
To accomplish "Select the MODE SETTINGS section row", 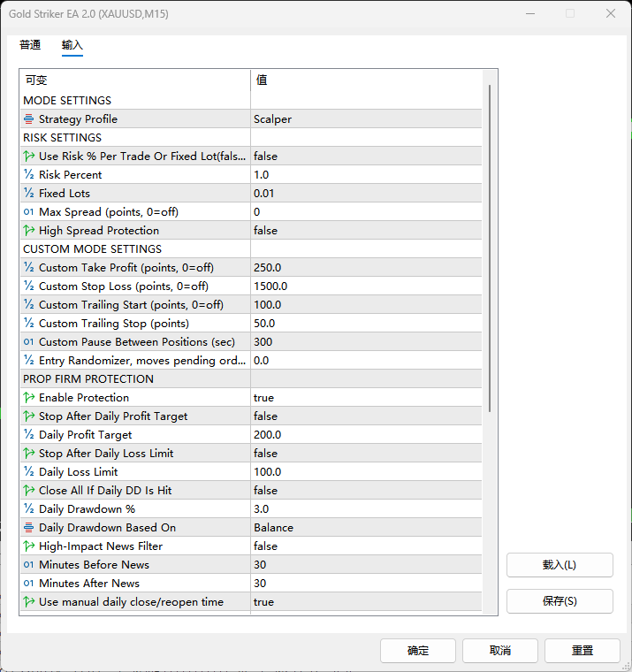I will tap(251, 100).
